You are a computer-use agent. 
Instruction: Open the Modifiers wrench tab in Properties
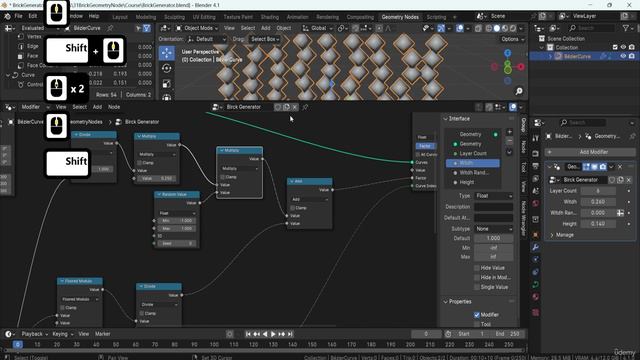536,247
